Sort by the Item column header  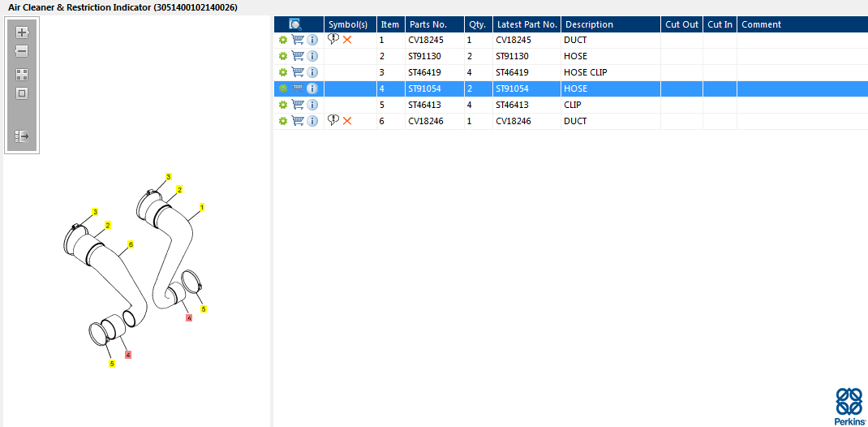coord(391,24)
